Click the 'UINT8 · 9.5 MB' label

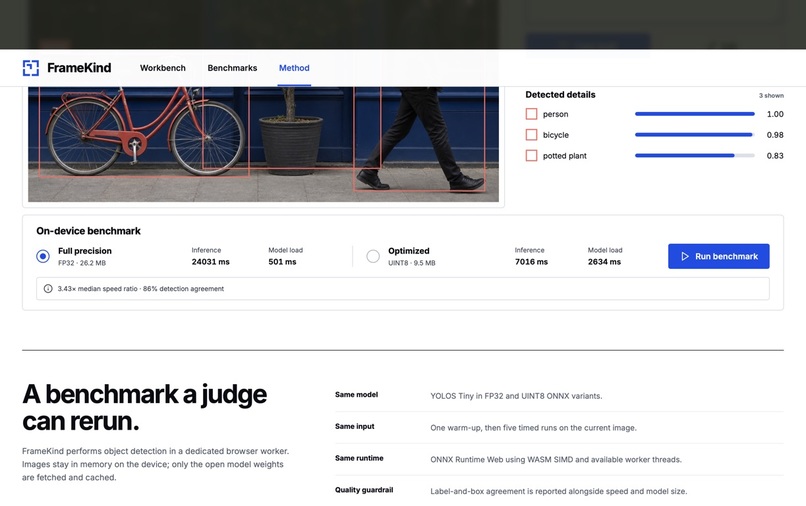(412, 263)
